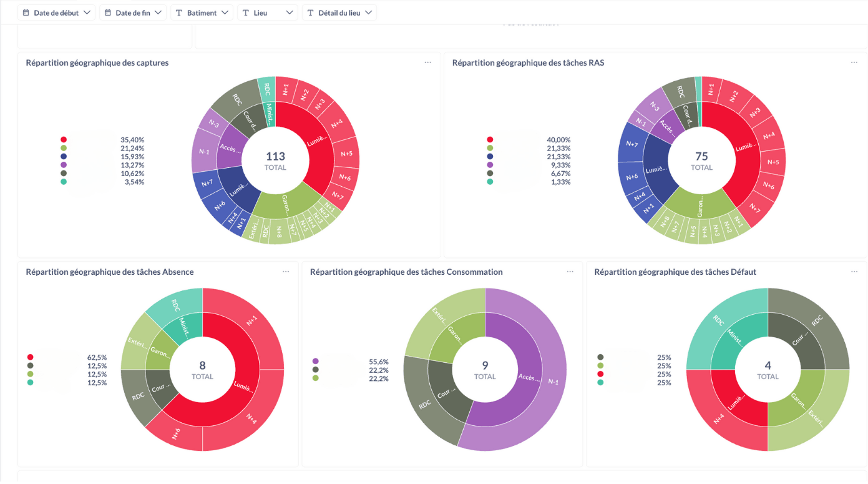Open the ellipsis menu on tâches Absence card
The image size is (868, 484).
click(x=286, y=272)
